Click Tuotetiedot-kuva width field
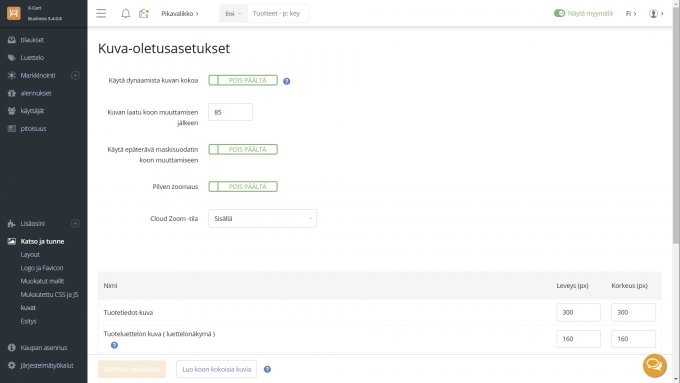 579,312
